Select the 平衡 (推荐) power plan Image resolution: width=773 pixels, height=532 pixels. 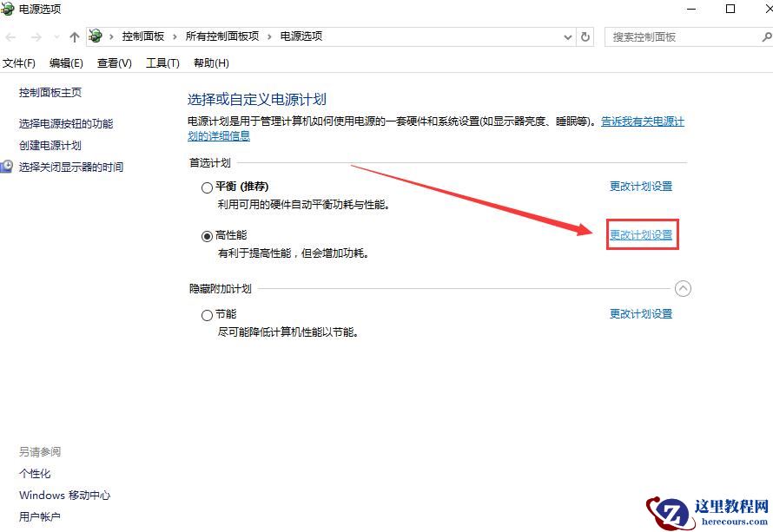coord(207,187)
